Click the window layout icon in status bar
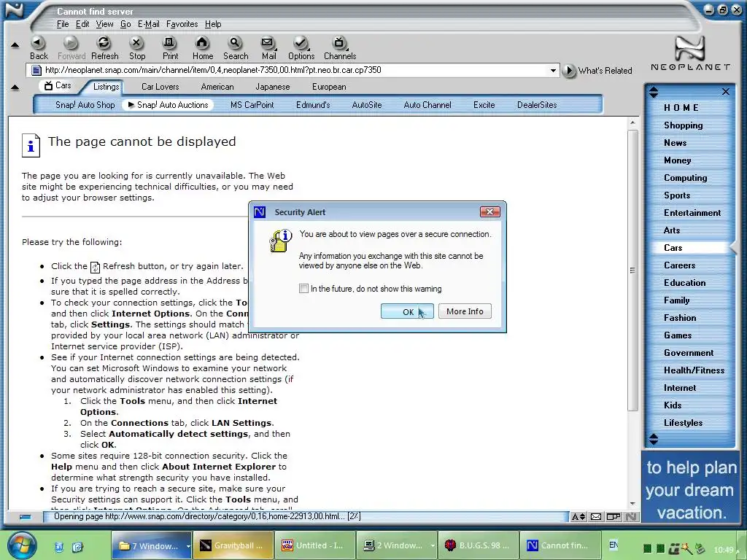 tap(614, 517)
